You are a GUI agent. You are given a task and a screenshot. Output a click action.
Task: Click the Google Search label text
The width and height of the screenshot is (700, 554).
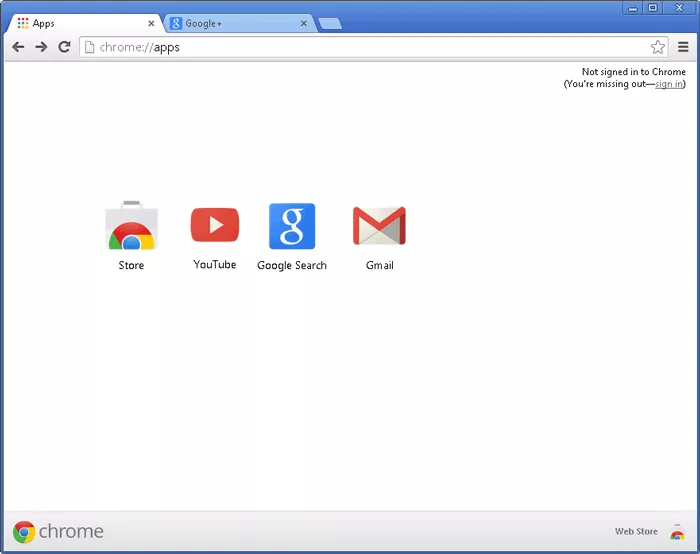[x=292, y=265]
